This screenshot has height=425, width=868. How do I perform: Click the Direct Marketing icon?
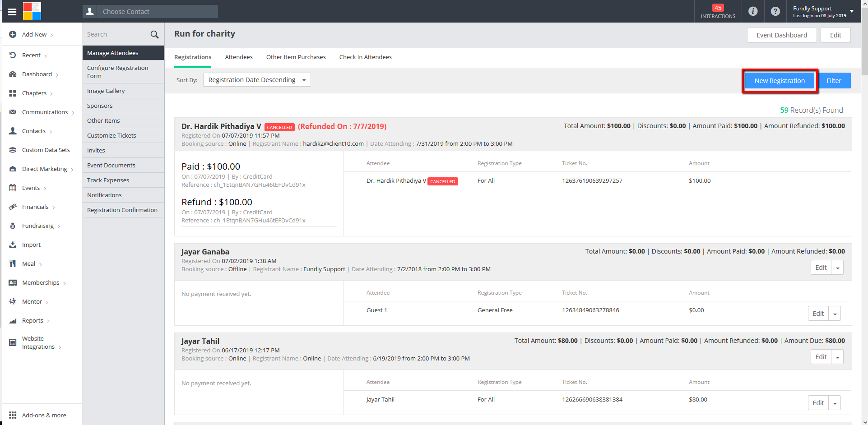click(13, 169)
